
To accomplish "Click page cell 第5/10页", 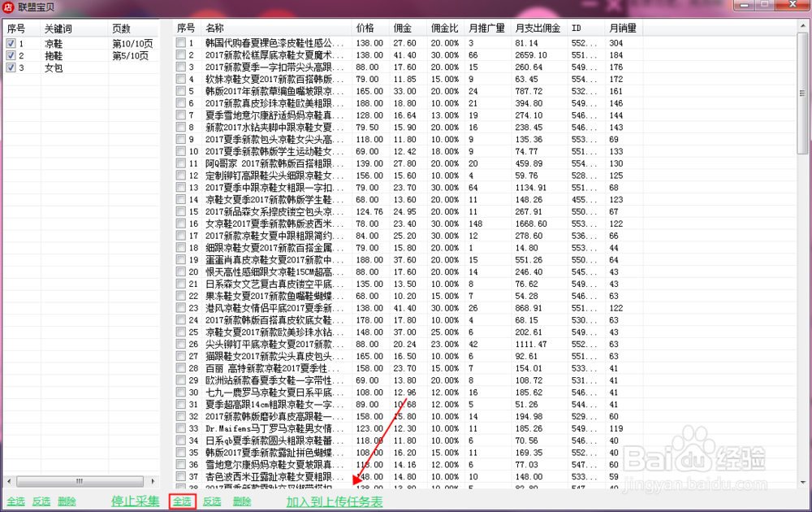I will coord(130,55).
